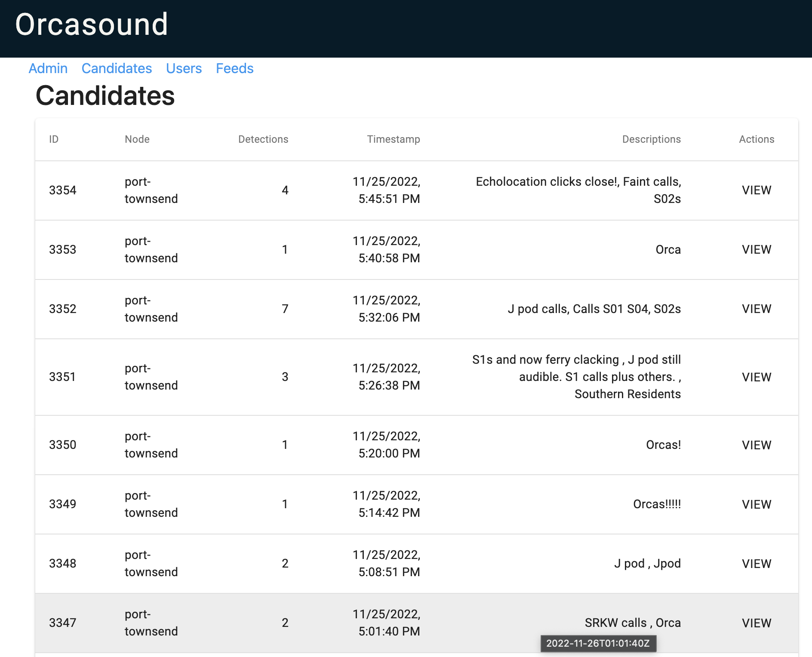Click description 'J pod calls, Calls S01 S04, S02s'
Screen dimensions: 812x657
pyautogui.click(x=594, y=309)
